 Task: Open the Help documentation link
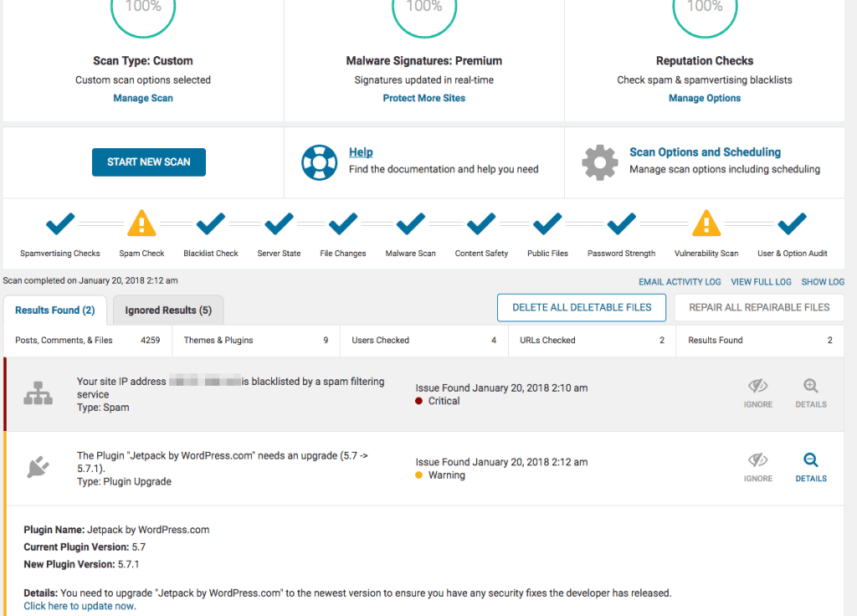(x=361, y=152)
